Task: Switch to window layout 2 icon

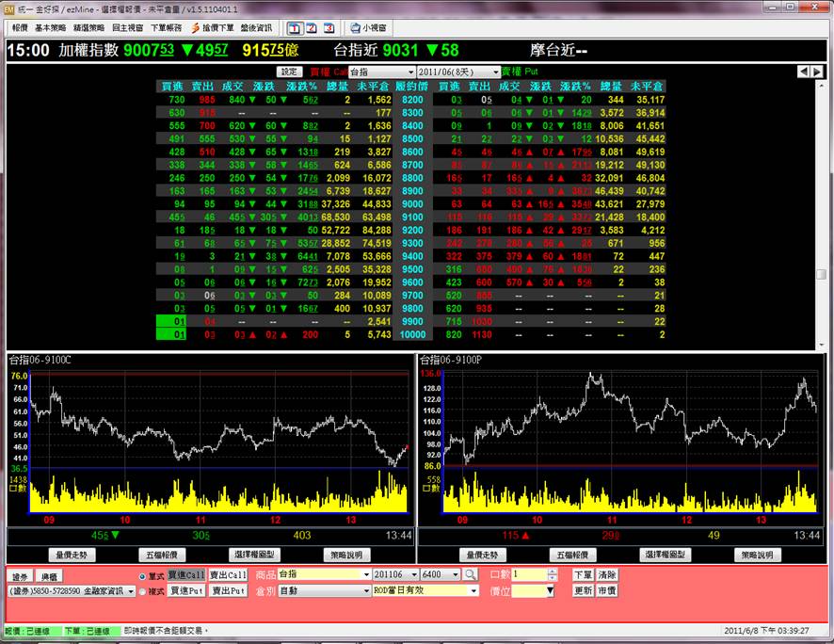Action: click(310, 28)
